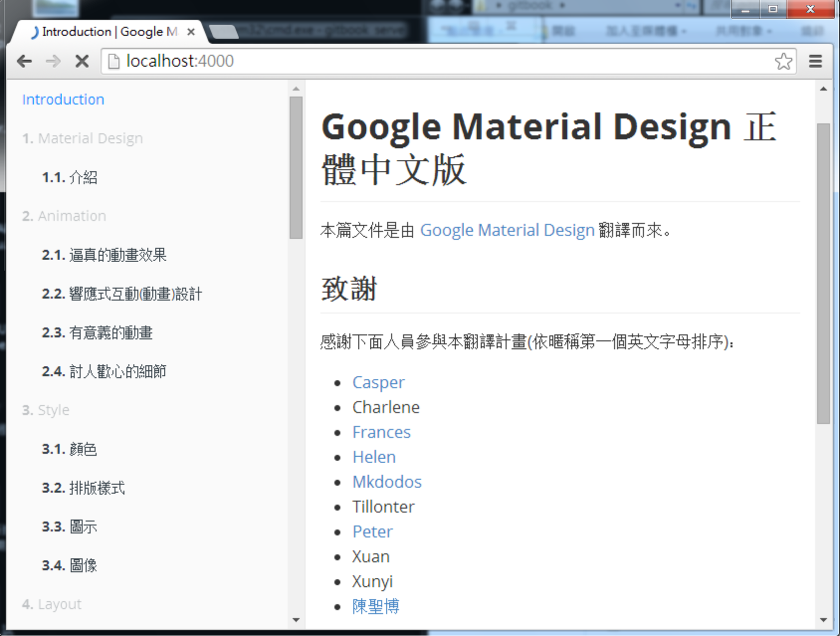
Task: Click the main page scrollbar up arrow
Action: pyautogui.click(x=823, y=88)
